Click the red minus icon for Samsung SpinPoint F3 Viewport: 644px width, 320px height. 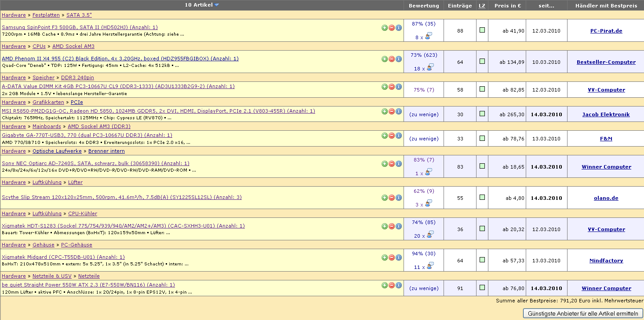coord(392,28)
